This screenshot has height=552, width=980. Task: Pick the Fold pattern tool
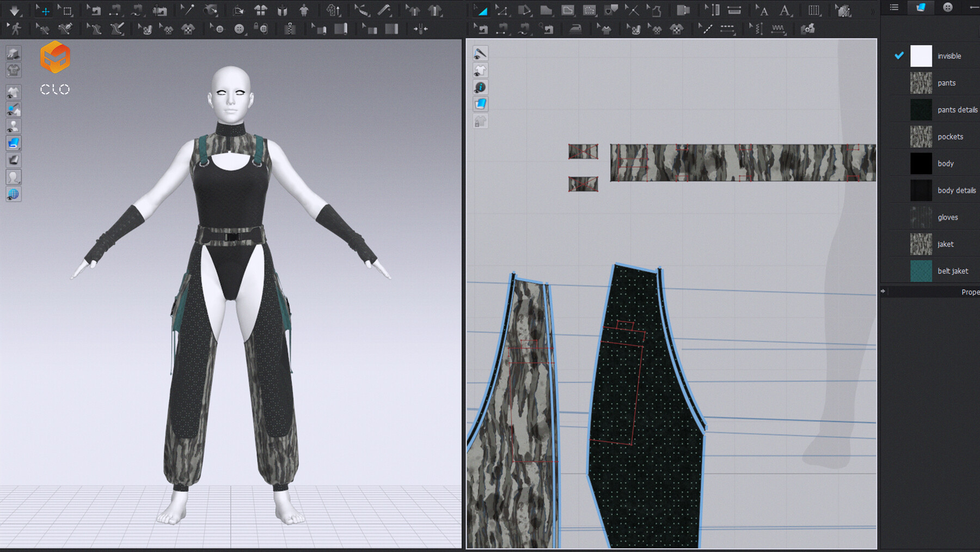click(682, 10)
